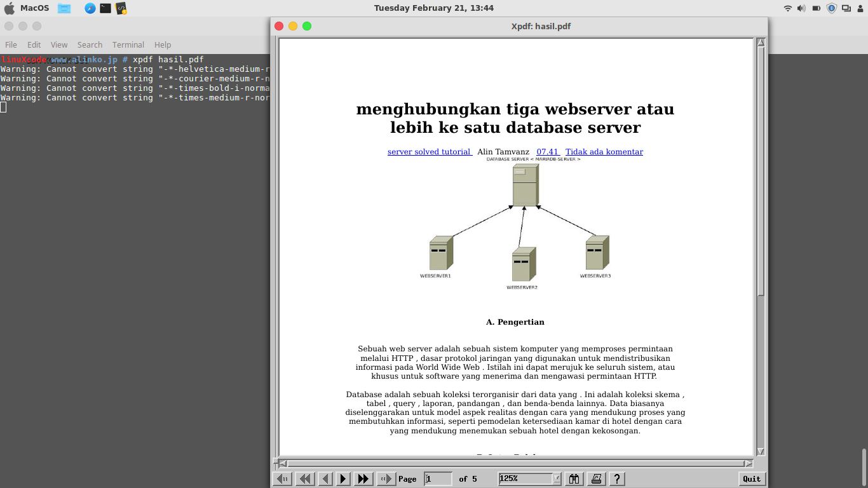Screen dimensions: 868x488
Task: Click the title 'menghubungkan tiga webserver atau'
Action: coord(515,109)
